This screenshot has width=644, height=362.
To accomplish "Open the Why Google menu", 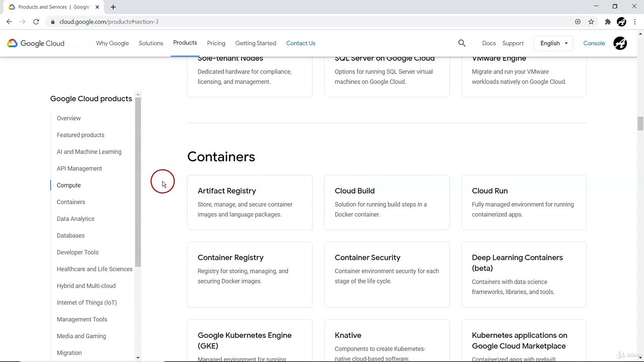I will 112,43.
